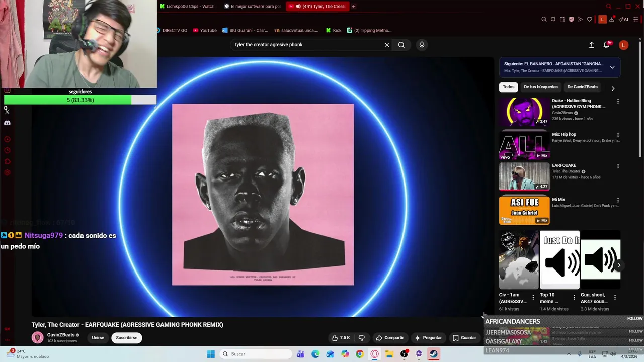Expand the Siguiente playlist mix panel
Image resolution: width=644 pixels, height=362 pixels.
point(612,67)
